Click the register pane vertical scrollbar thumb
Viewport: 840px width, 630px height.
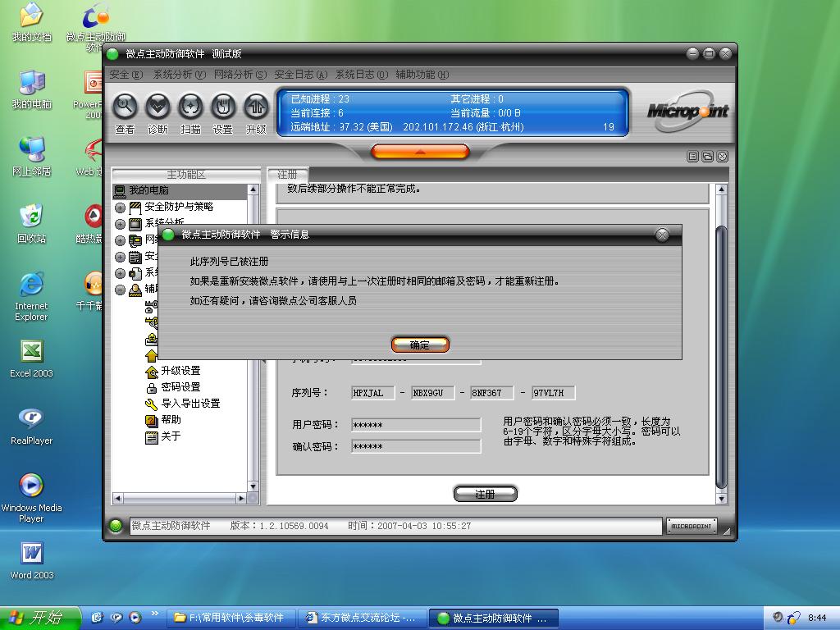(x=721, y=356)
